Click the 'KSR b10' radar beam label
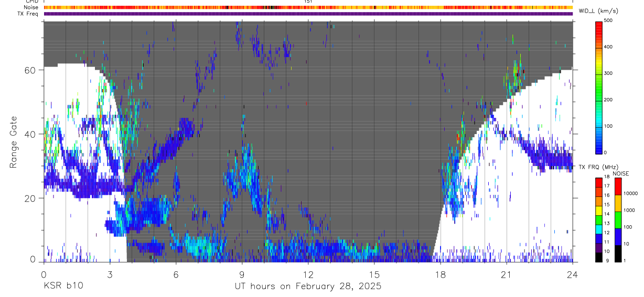 [63, 287]
